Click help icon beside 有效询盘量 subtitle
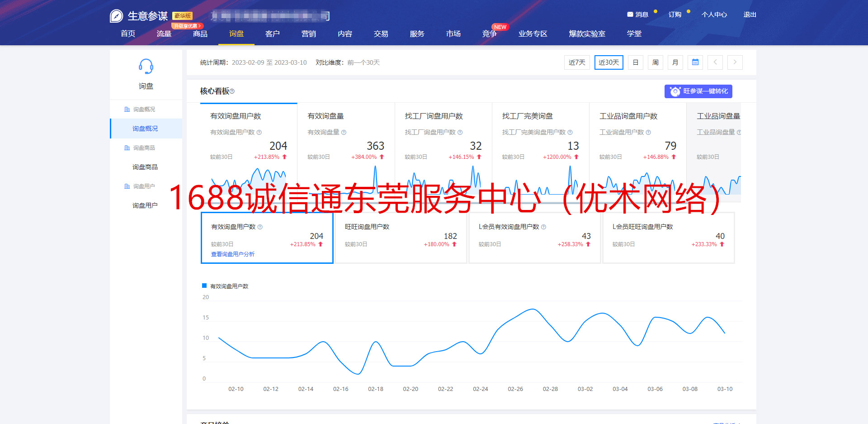Screen dimensions: 868x424 (344, 133)
